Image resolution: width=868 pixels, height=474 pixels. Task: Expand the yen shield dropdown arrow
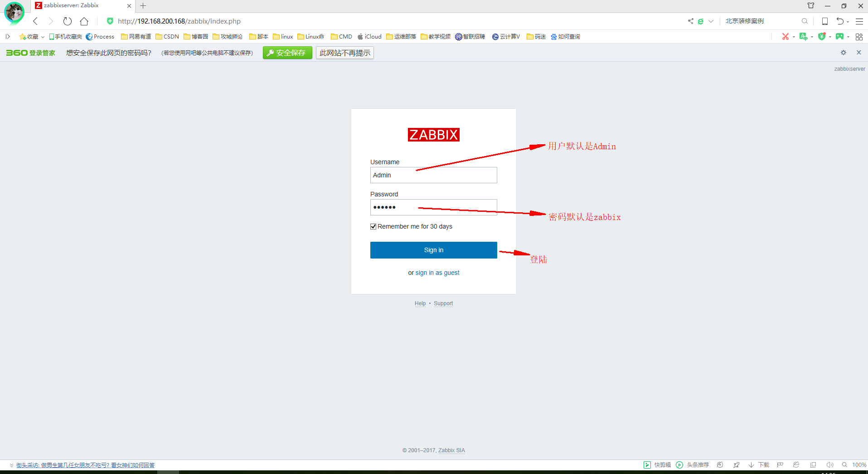(830, 37)
